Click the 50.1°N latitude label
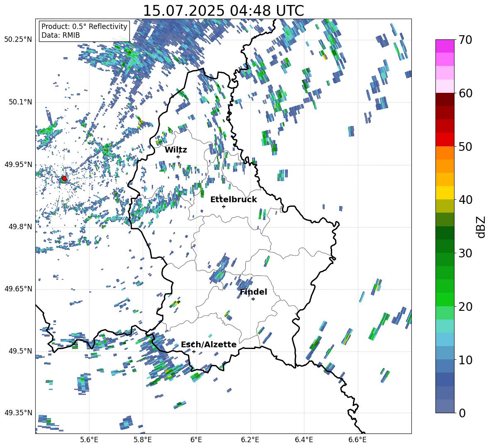The image size is (491, 448). pyautogui.click(x=20, y=102)
